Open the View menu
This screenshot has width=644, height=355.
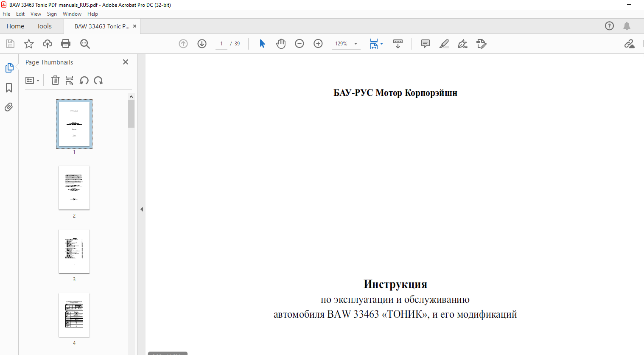[x=36, y=14]
